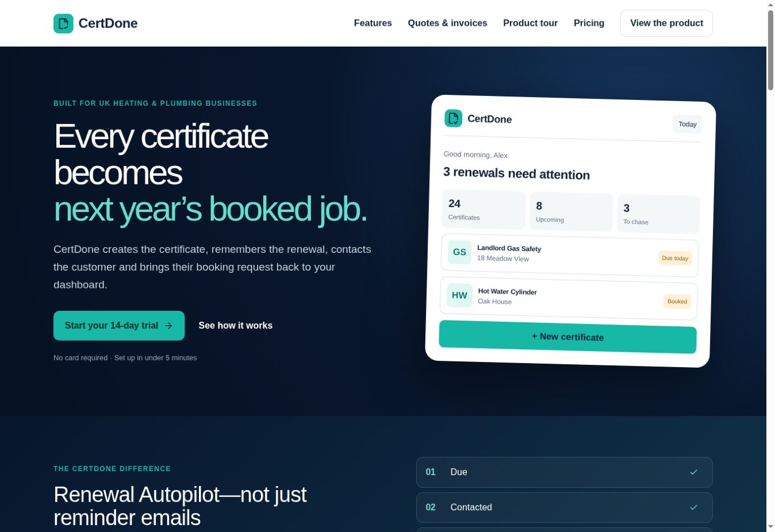This screenshot has width=775, height=532.
Task: Click checkmark icon on Contacted step
Action: [693, 507]
